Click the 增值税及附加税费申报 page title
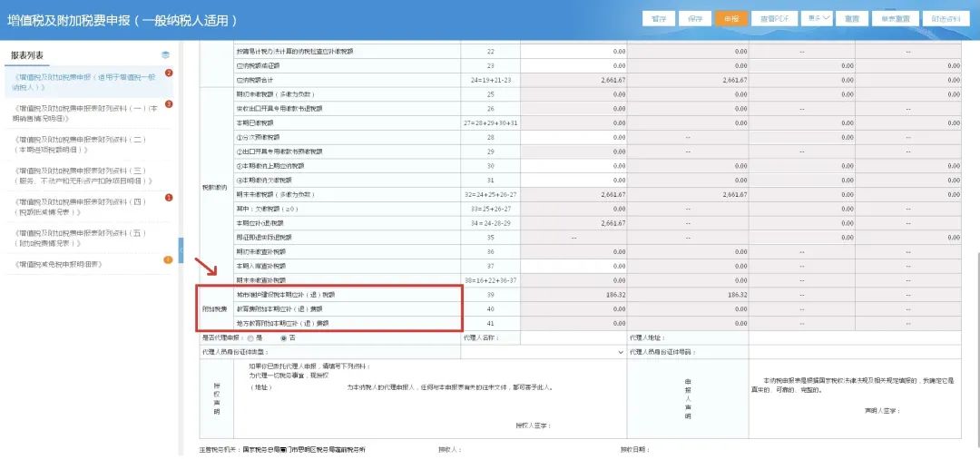The height and width of the screenshot is (459, 980). click(x=122, y=20)
